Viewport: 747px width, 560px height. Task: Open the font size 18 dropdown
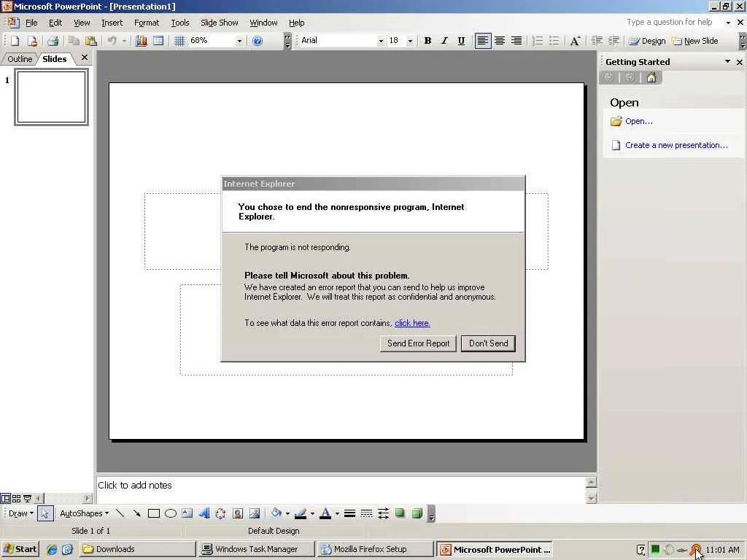410,41
